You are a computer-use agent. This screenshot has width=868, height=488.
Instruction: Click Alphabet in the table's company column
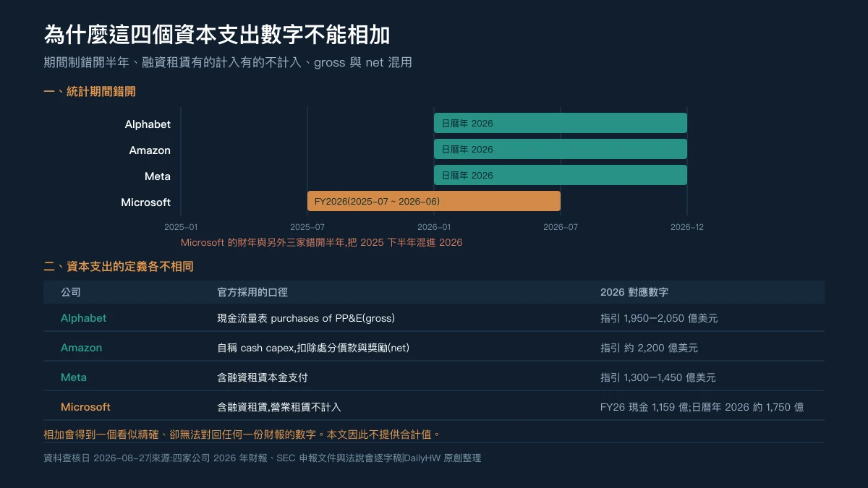(x=83, y=318)
